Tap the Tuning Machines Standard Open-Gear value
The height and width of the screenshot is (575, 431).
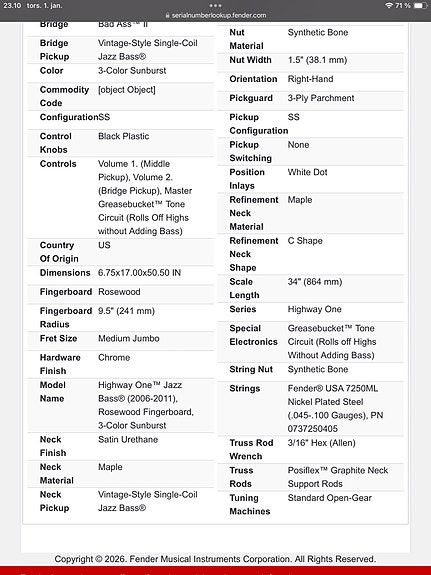pyautogui.click(x=329, y=498)
